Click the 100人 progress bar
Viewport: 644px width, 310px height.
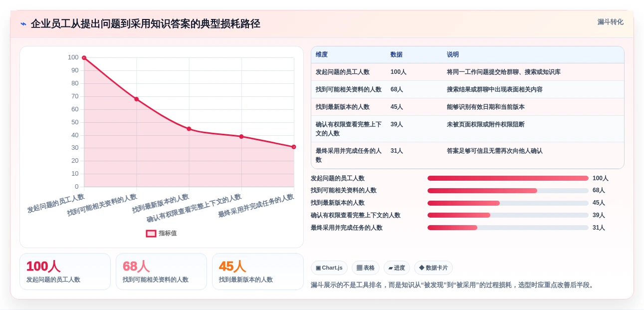click(x=508, y=178)
